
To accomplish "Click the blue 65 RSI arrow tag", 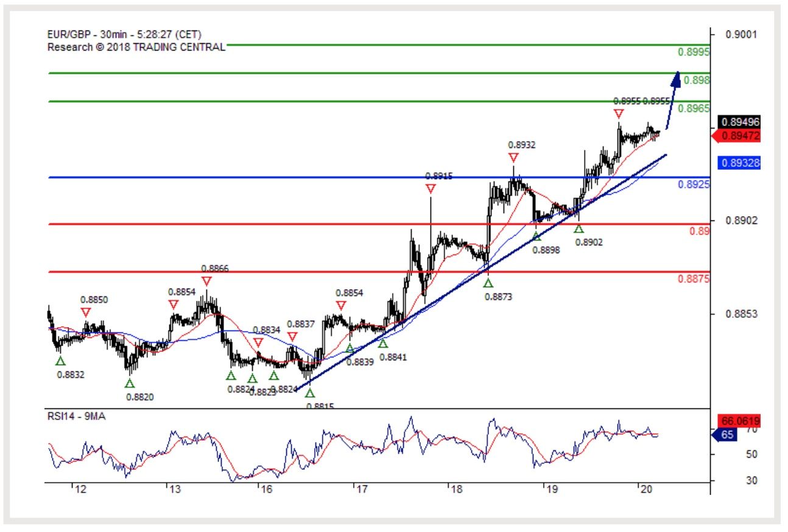I will click(725, 435).
